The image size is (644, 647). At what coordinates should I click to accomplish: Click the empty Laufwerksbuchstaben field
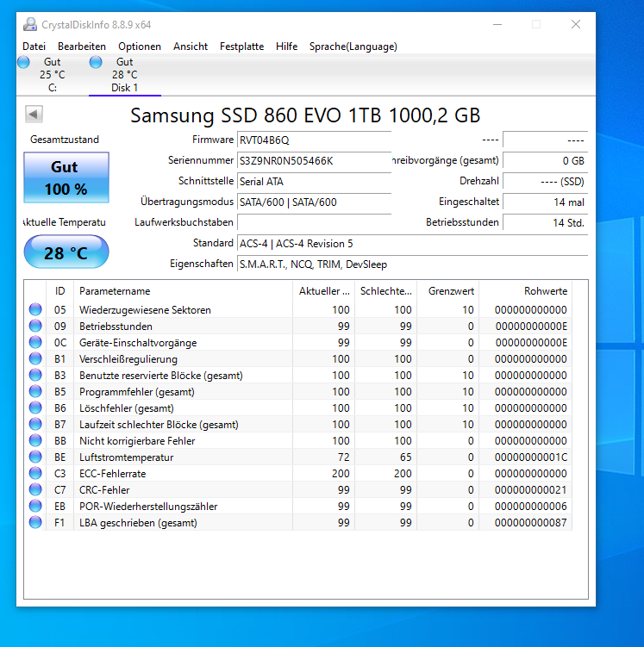click(x=314, y=223)
